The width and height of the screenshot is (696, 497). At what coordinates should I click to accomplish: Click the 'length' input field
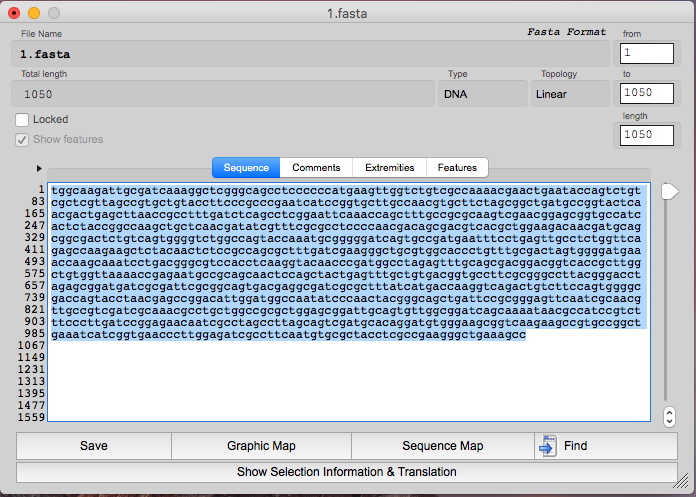coord(647,135)
